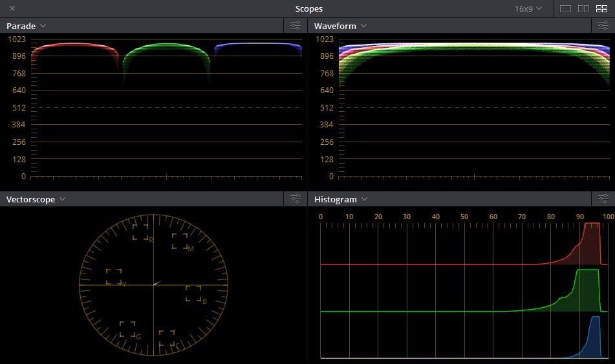Open Histogram settings icon
The width and height of the screenshot is (615, 364).
tap(603, 199)
